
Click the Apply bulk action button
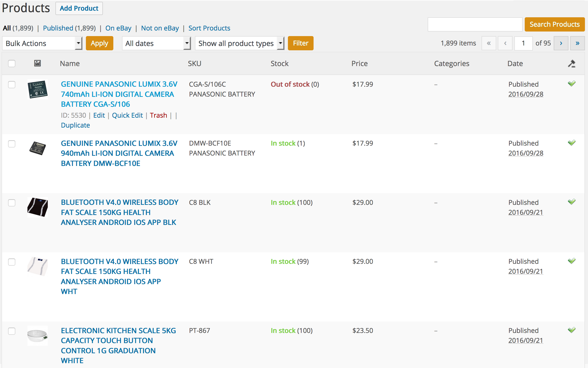pyautogui.click(x=99, y=43)
